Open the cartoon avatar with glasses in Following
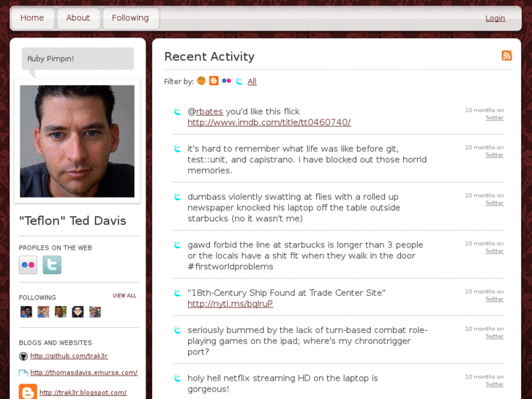This screenshot has width=532, height=399. click(78, 312)
